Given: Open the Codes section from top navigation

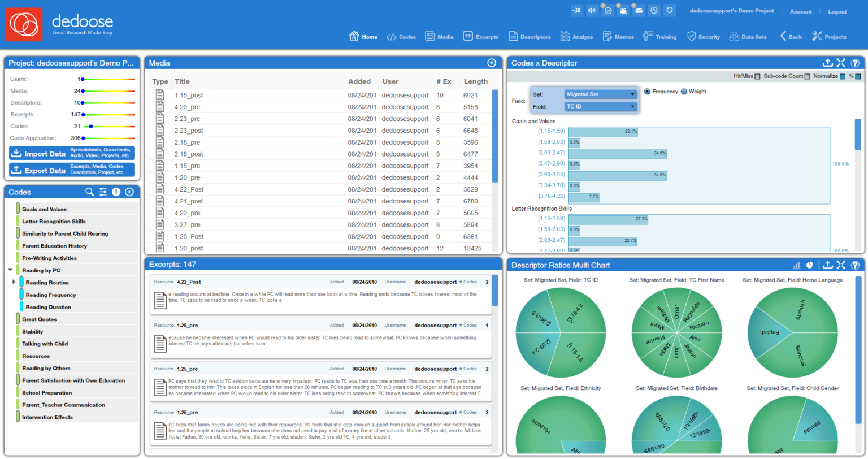Looking at the screenshot, I should (x=401, y=36).
